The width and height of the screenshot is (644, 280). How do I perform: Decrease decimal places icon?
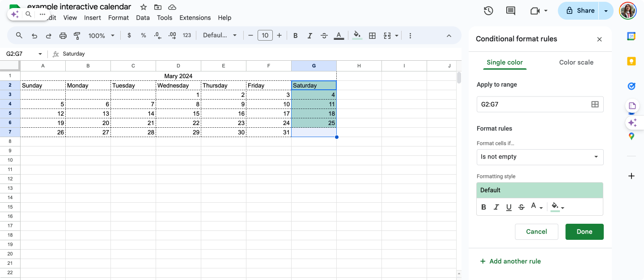(x=157, y=35)
